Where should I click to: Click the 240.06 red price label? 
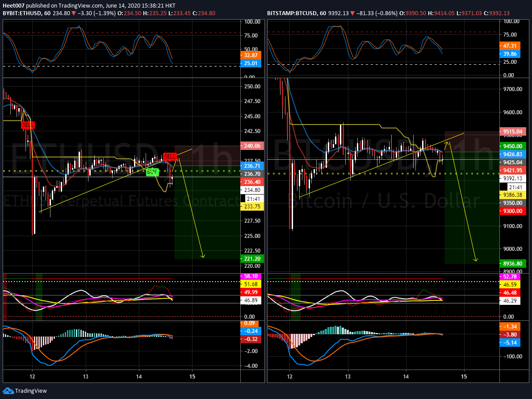point(252,146)
